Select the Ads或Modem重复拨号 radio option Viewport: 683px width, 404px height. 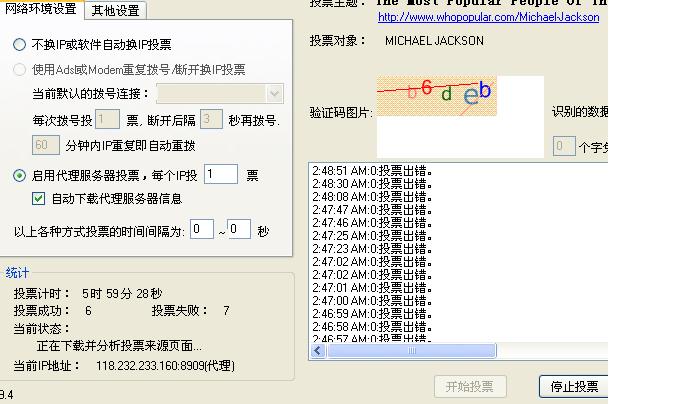[20, 70]
